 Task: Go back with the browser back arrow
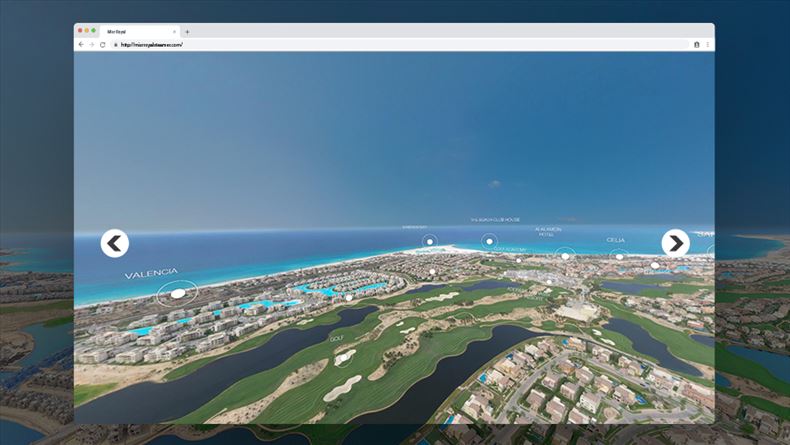tap(81, 44)
